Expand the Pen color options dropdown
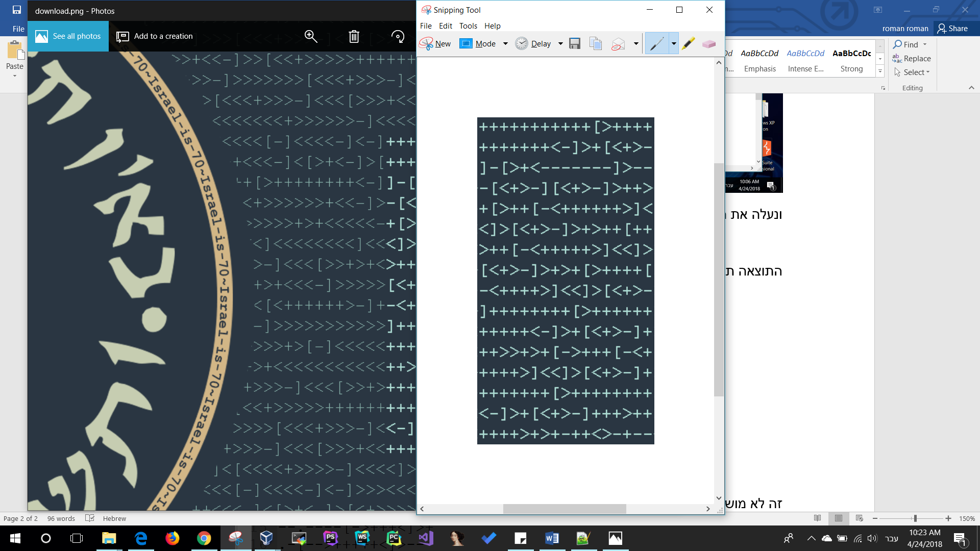The height and width of the screenshot is (551, 980). tap(674, 44)
